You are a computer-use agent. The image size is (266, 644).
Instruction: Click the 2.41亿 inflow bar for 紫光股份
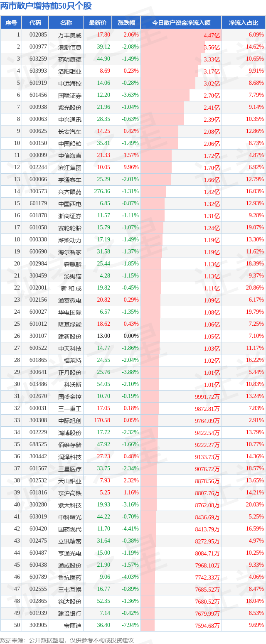click(163, 107)
